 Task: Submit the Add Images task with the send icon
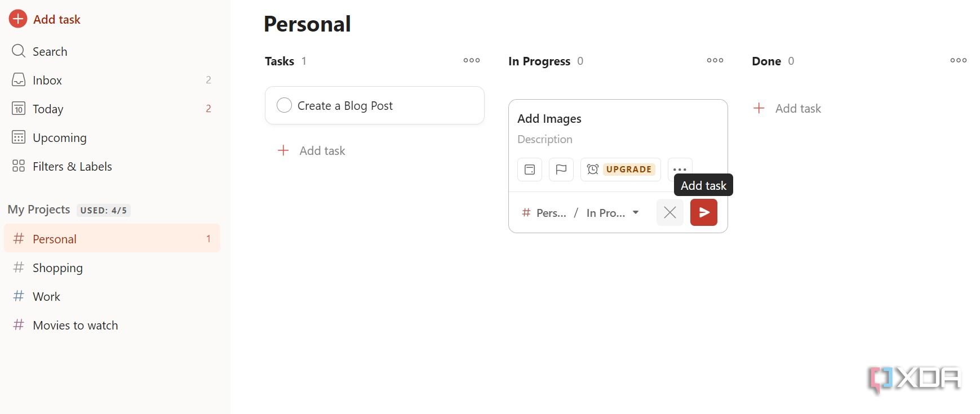[703, 212]
